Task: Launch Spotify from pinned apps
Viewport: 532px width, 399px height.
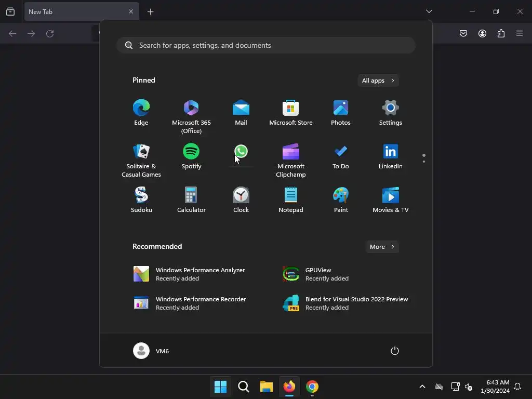Action: click(x=191, y=157)
